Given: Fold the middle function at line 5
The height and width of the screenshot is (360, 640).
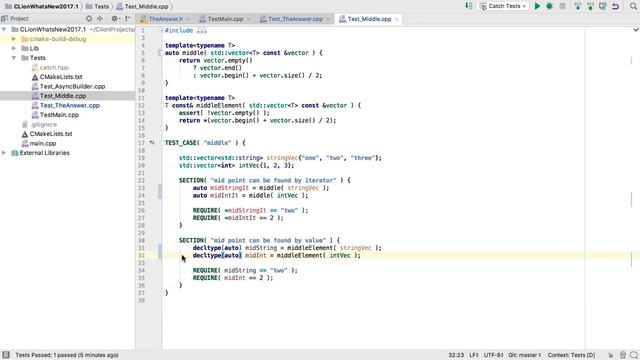Looking at the screenshot, I should point(161,53).
